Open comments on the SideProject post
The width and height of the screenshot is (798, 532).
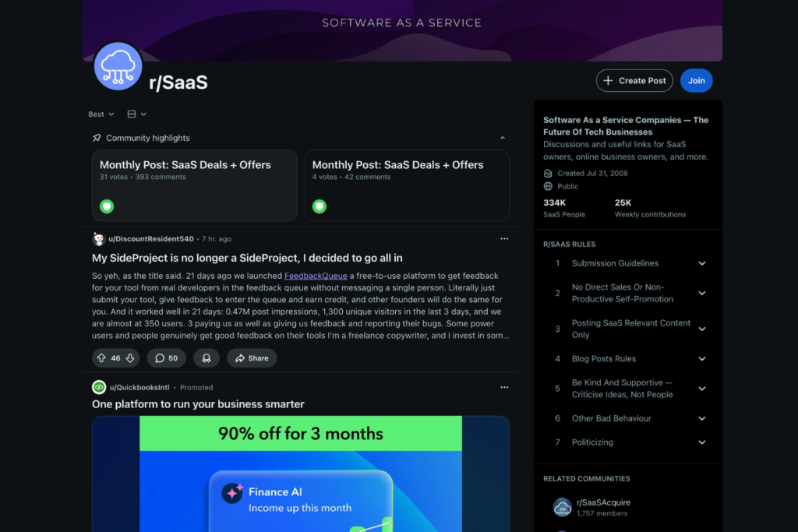tap(166, 358)
